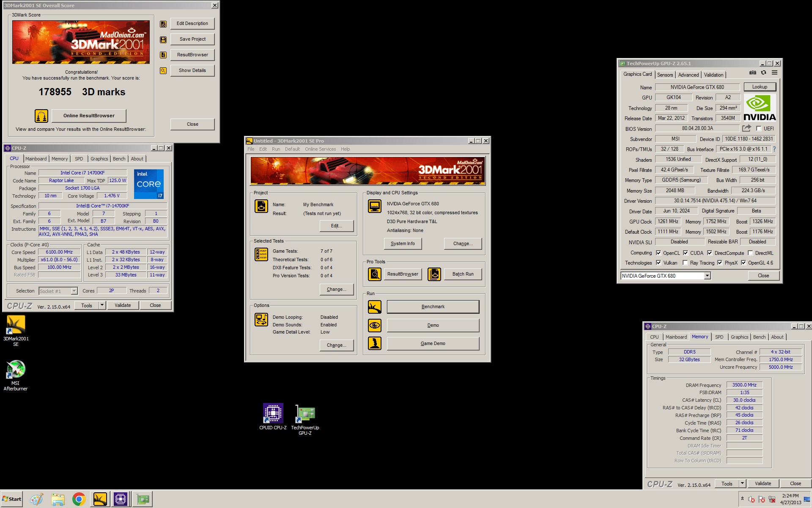
Task: Click the Edit Description icon
Action: click(163, 24)
